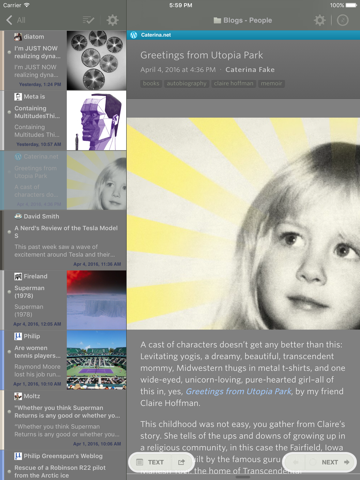The height and width of the screenshot is (480, 360).
Task: Open feed list settings gear
Action: [x=112, y=20]
